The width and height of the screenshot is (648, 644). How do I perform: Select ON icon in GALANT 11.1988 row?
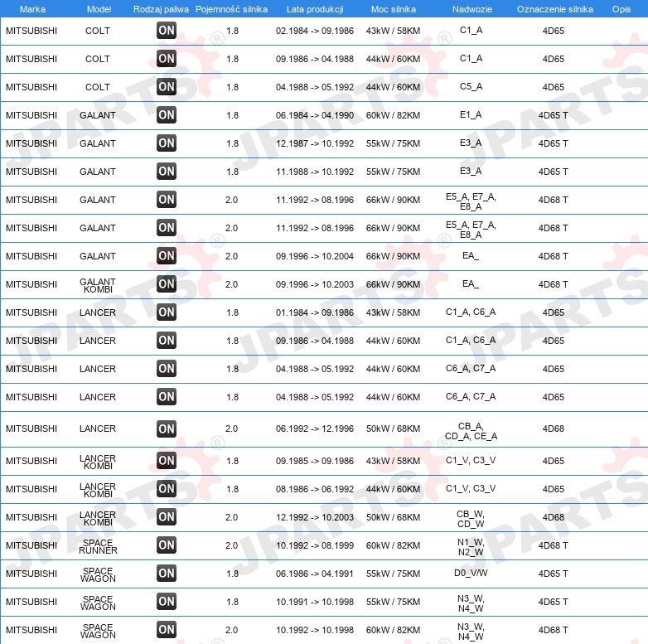(x=167, y=171)
